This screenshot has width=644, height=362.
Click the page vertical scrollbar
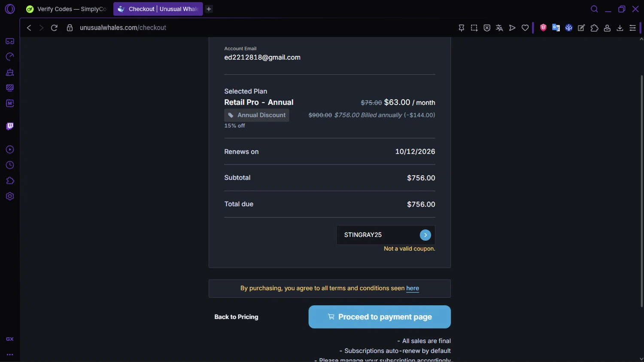pos(641,191)
